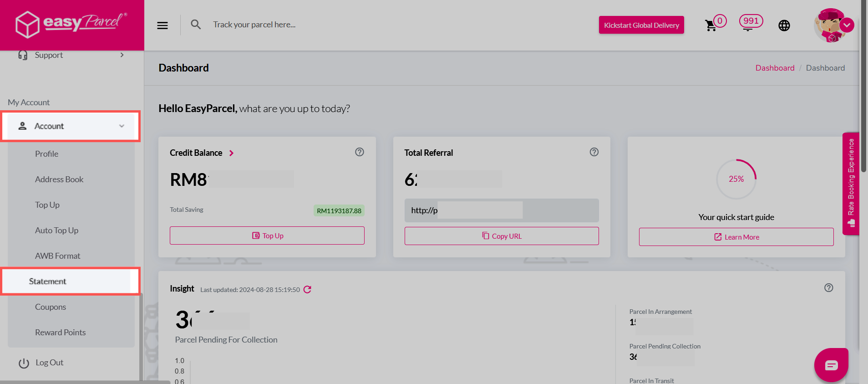Expand the avatar dropdown arrow
The height and width of the screenshot is (384, 868).
[847, 26]
